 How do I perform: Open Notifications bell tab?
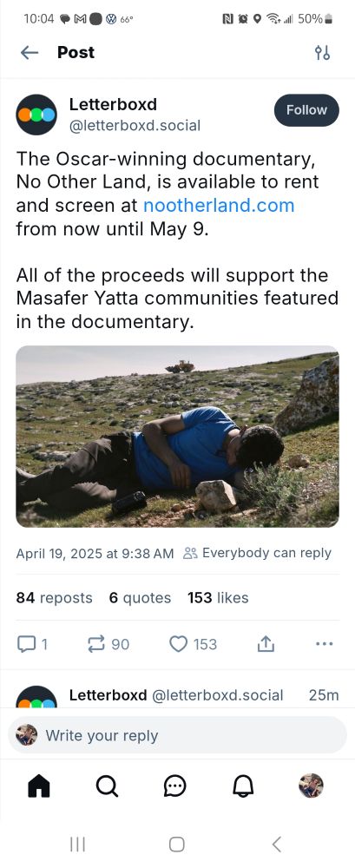(x=243, y=786)
